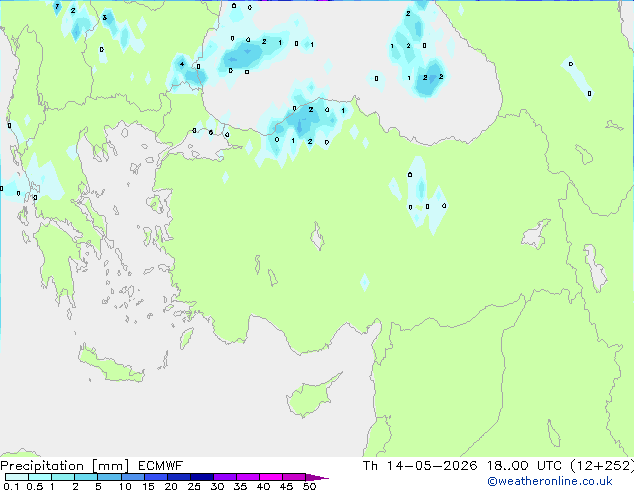Click the '30' legend label

coord(217,486)
